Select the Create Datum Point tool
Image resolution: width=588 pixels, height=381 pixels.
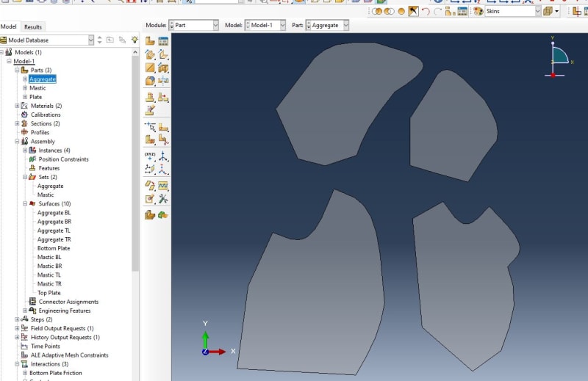coord(150,156)
